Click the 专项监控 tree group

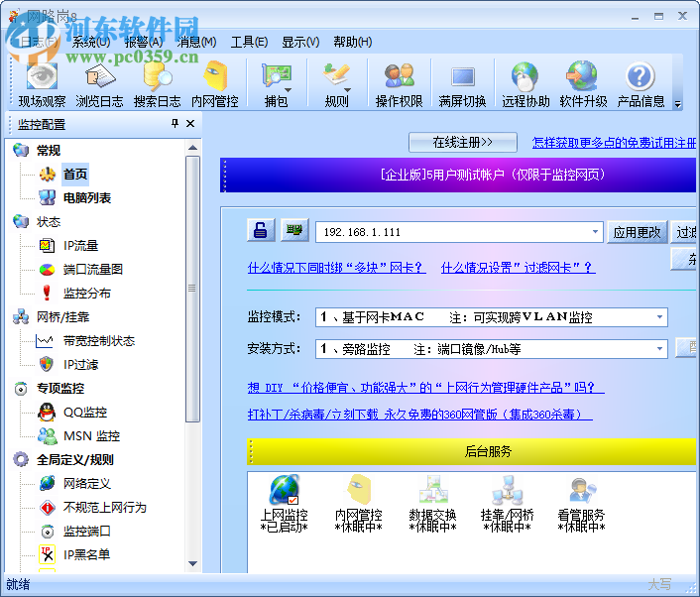pos(60,389)
